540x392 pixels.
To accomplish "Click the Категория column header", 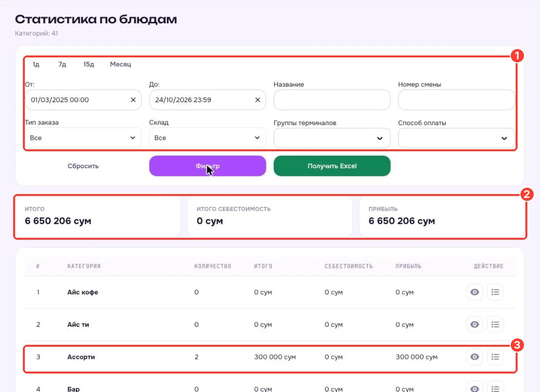I will (x=84, y=266).
